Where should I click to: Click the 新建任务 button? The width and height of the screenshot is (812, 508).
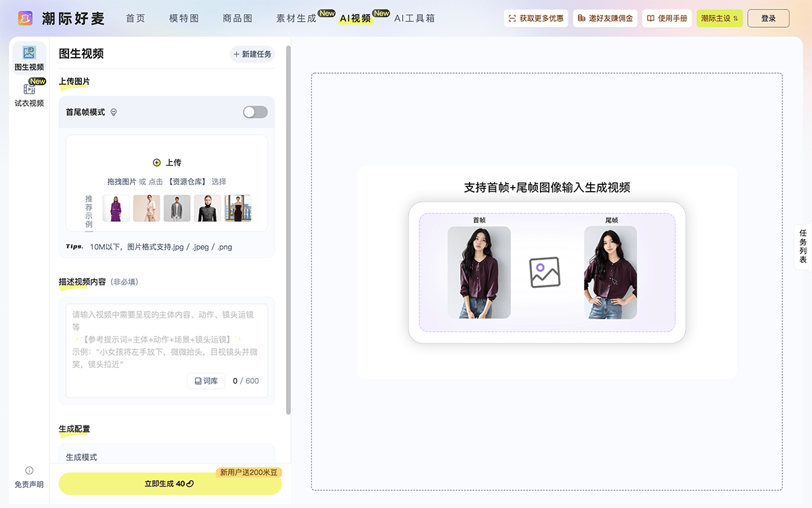point(252,54)
